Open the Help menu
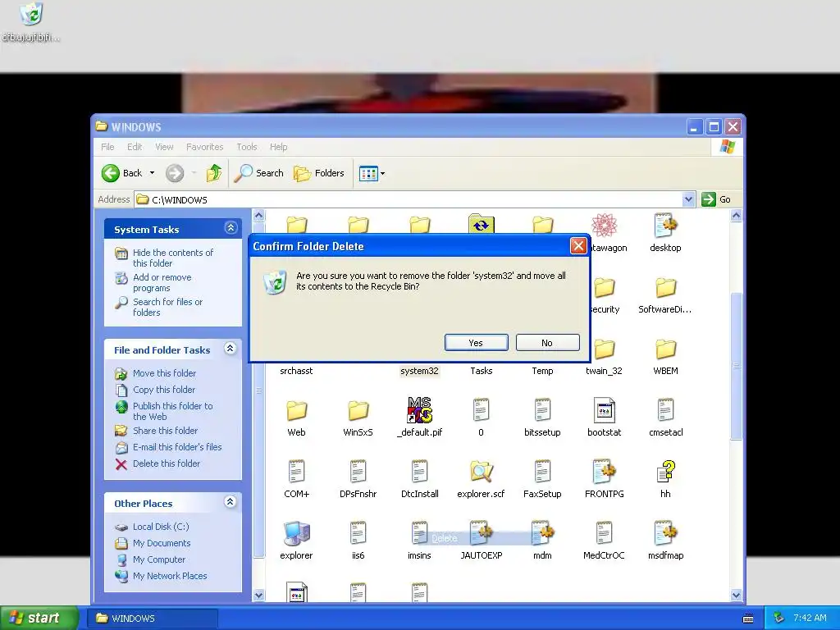This screenshot has width=840, height=630. point(278,147)
